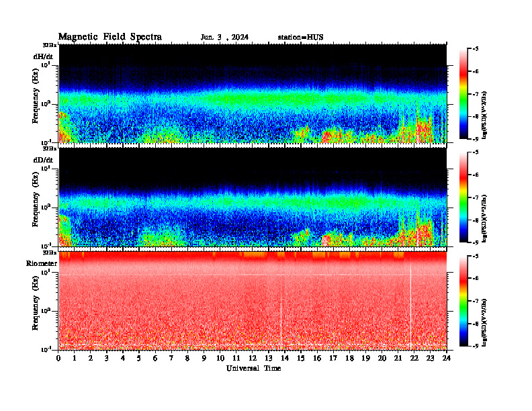Click the log(PSD) units label beside dH/dt colorbar
532x411 pixels.
pos(485,115)
